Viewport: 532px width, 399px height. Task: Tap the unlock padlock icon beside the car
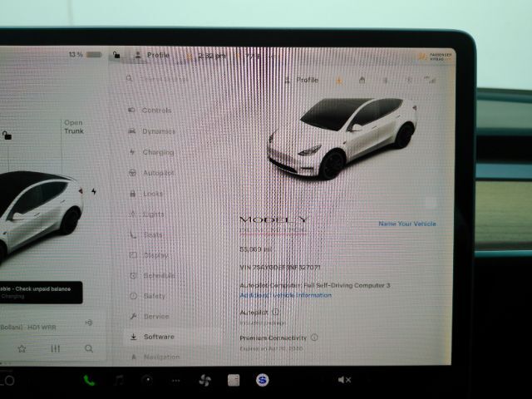[7, 135]
